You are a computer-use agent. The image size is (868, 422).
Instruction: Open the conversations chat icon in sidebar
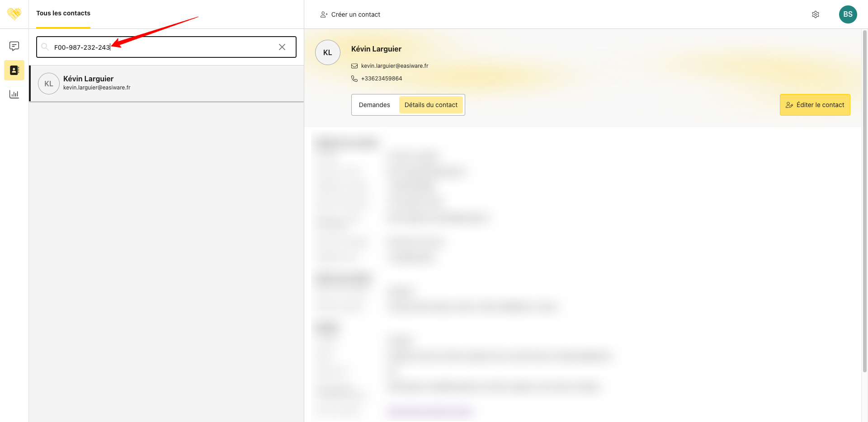pyautogui.click(x=14, y=46)
